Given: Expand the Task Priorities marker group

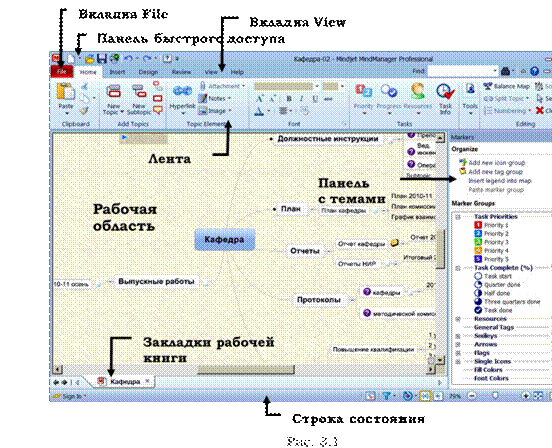Looking at the screenshot, I should 458,217.
